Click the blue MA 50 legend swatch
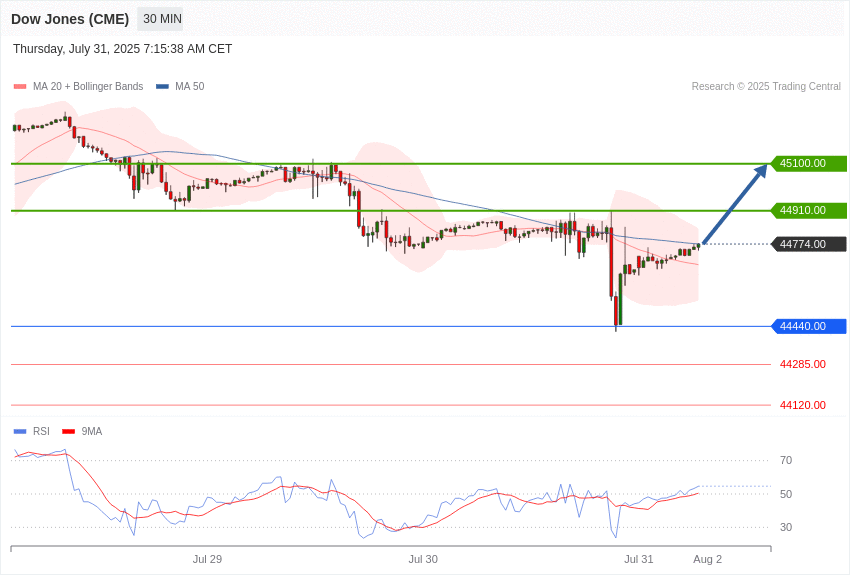 point(162,87)
